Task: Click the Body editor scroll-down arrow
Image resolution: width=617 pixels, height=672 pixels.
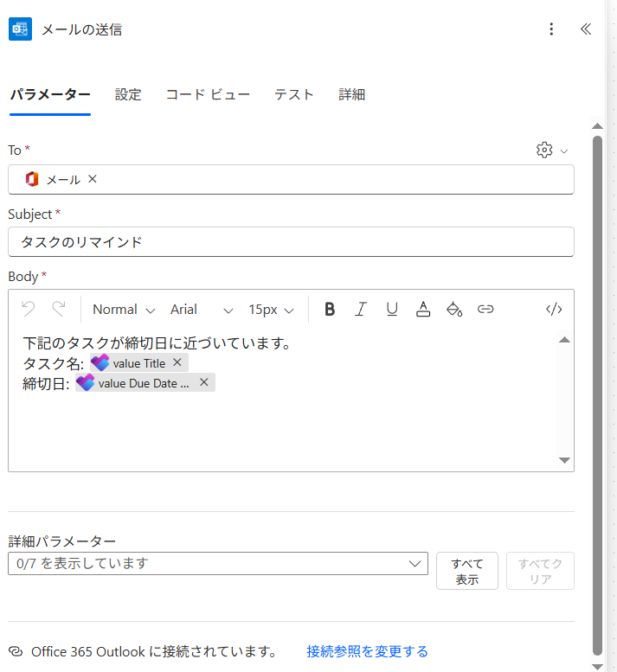Action: tap(565, 460)
